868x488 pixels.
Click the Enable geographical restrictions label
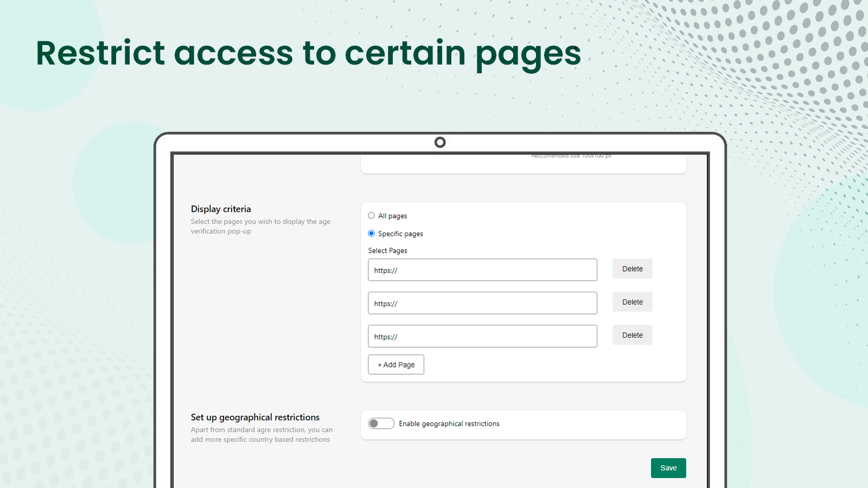(449, 424)
